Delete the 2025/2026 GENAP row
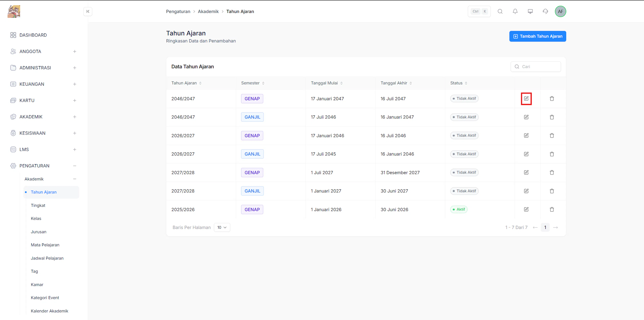 click(x=552, y=209)
